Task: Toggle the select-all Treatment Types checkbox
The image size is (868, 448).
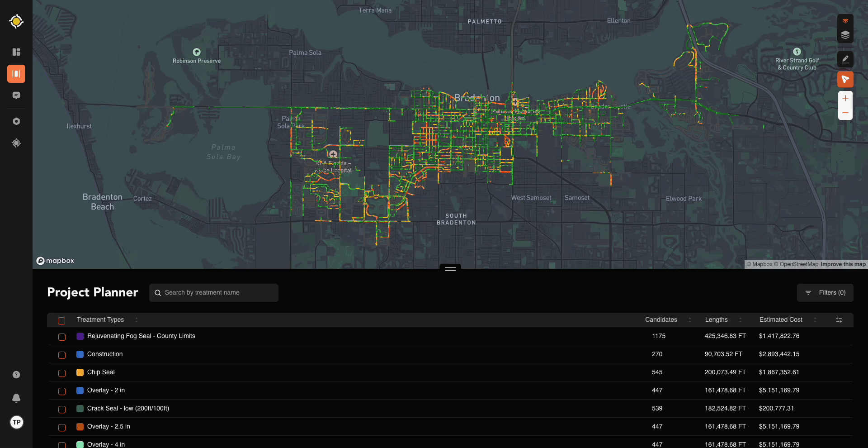Action: pos(61,321)
